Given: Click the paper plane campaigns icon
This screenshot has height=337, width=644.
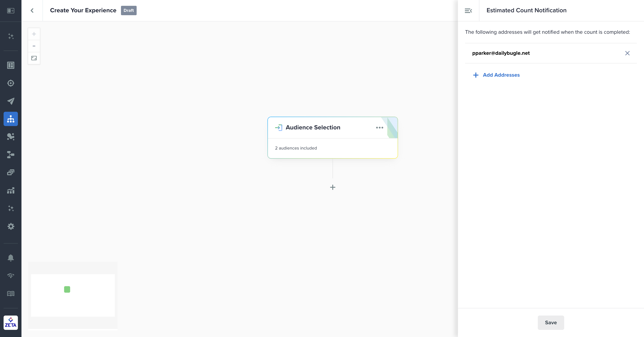Looking at the screenshot, I should [x=11, y=101].
